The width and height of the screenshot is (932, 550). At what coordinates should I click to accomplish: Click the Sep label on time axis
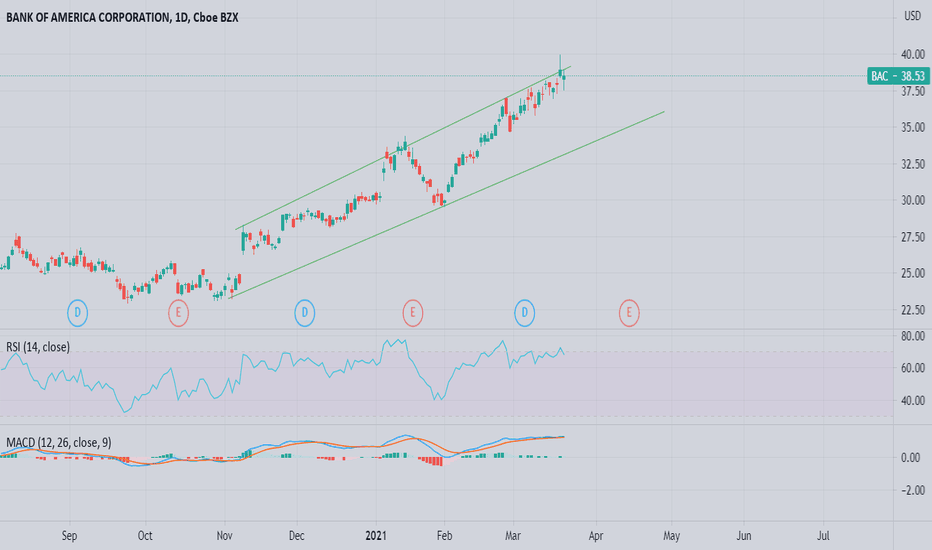point(70,536)
